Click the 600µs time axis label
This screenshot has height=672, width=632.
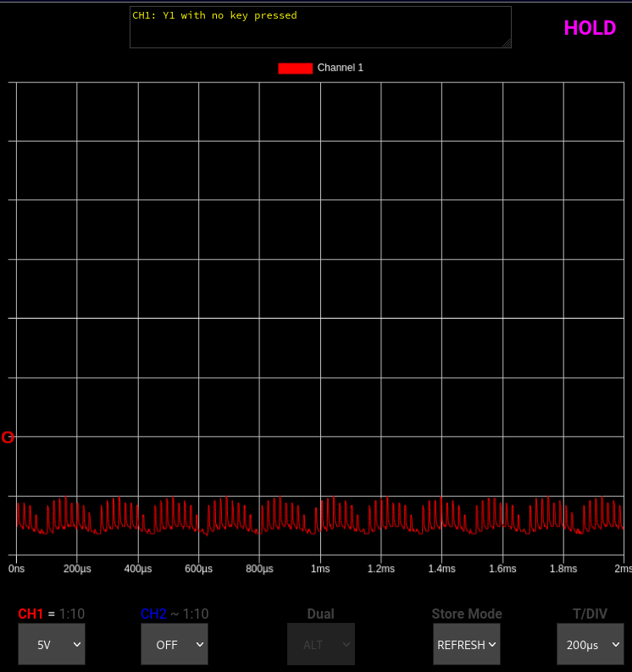198,569
